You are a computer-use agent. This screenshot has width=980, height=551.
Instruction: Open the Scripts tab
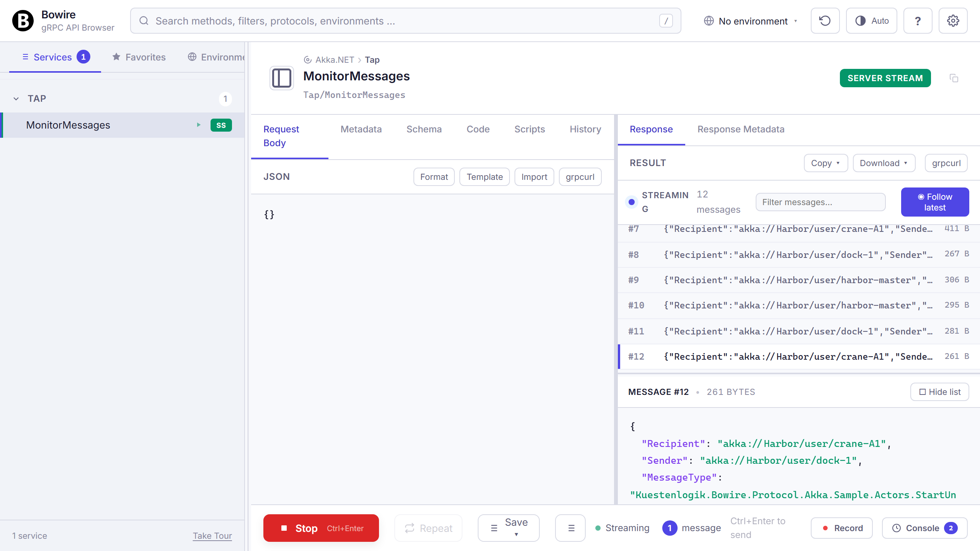coord(530,129)
